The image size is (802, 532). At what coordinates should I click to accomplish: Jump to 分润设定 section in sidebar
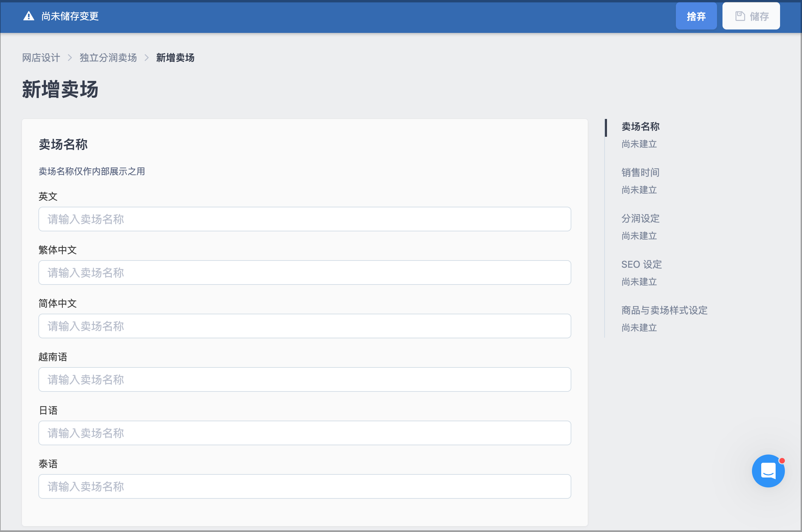(641, 218)
